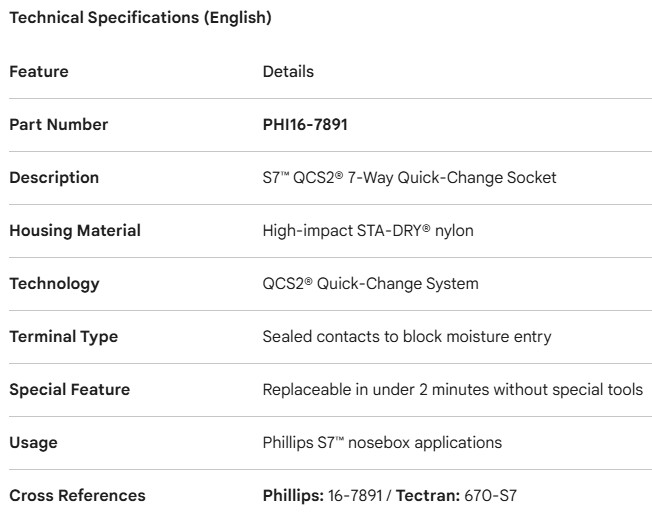
Task: Click the Phillips 16-7891 cross reference
Action: coord(320,496)
